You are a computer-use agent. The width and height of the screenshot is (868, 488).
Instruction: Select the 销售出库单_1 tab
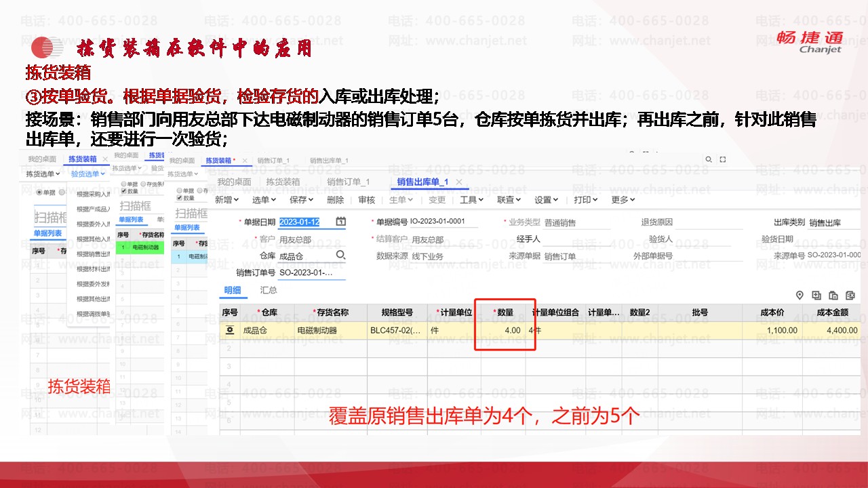point(422,182)
